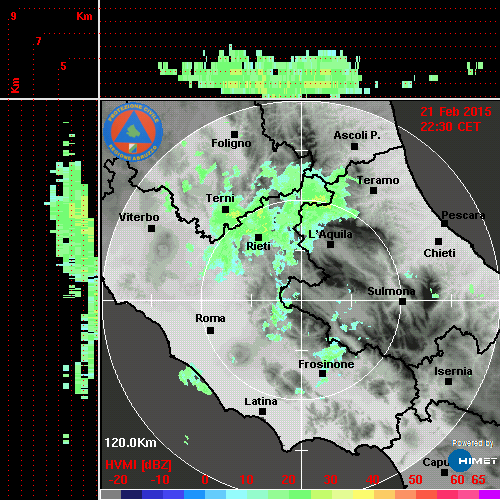This screenshot has width=500, height=500.
Task: Click the 120.0Km range label
Action: [130, 443]
